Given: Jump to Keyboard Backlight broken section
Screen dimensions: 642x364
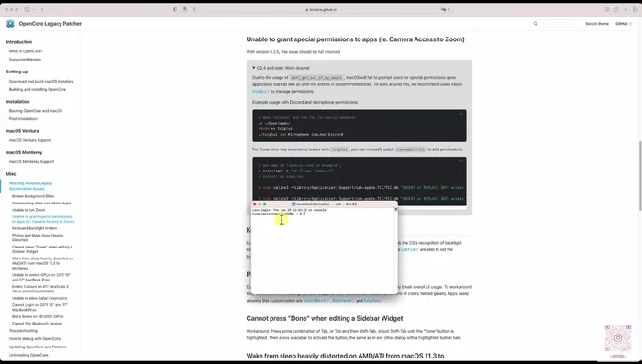Looking at the screenshot, I should coord(35,228).
